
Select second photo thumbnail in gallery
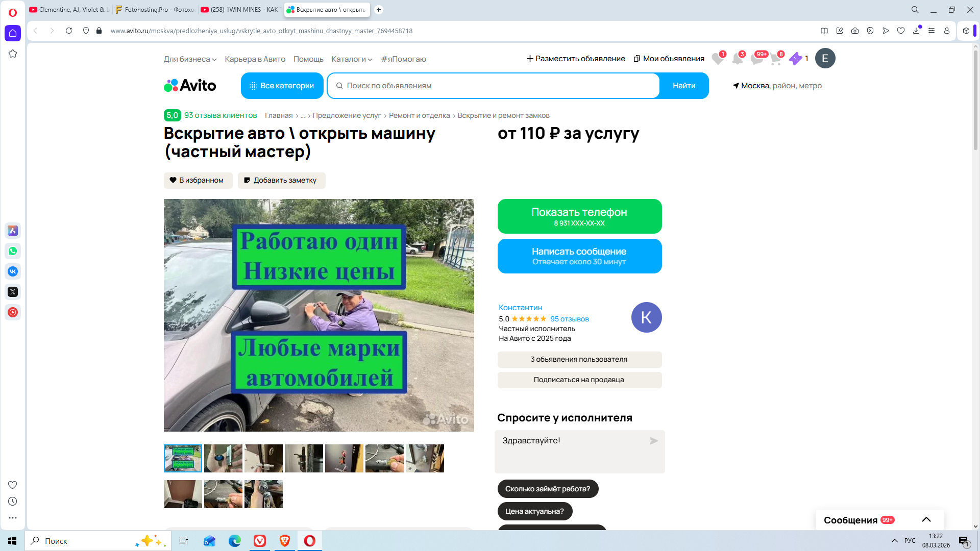223,458
